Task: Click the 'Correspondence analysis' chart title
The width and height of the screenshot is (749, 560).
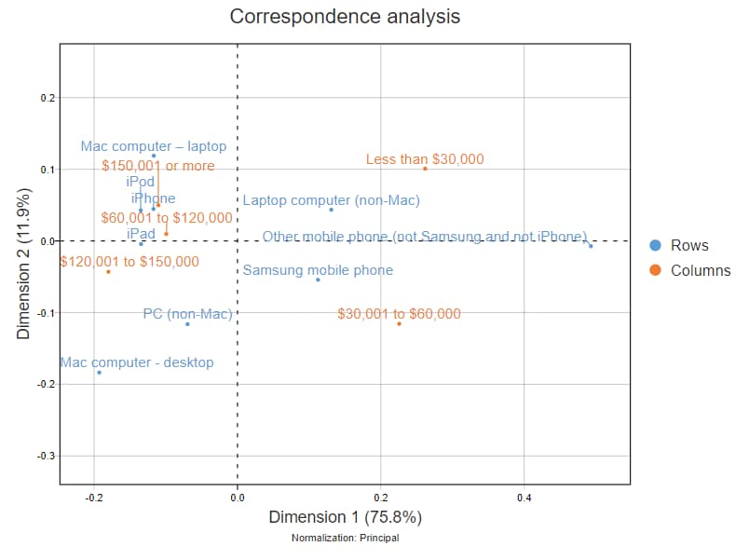Action: (345, 17)
